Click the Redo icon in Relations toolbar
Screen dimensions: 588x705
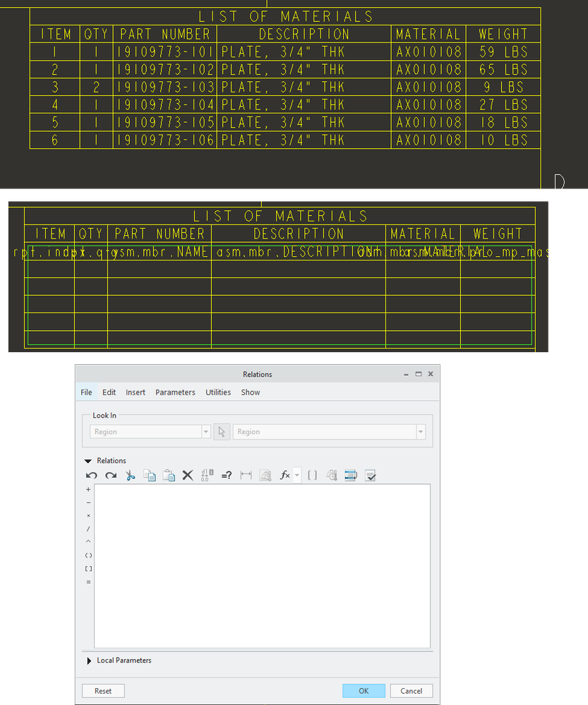tap(111, 476)
